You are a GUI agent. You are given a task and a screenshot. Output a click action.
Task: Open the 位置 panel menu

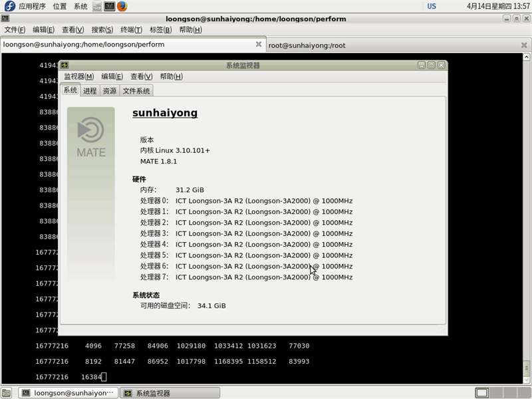(60, 6)
